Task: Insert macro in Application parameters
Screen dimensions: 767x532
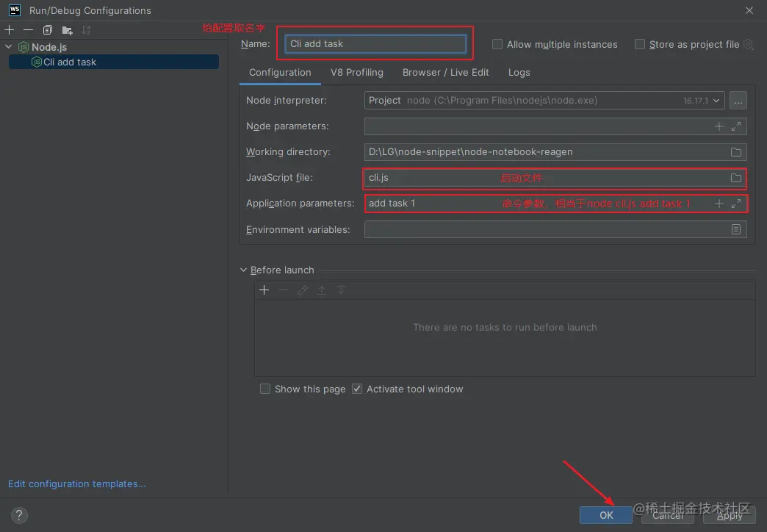Action: click(x=719, y=204)
